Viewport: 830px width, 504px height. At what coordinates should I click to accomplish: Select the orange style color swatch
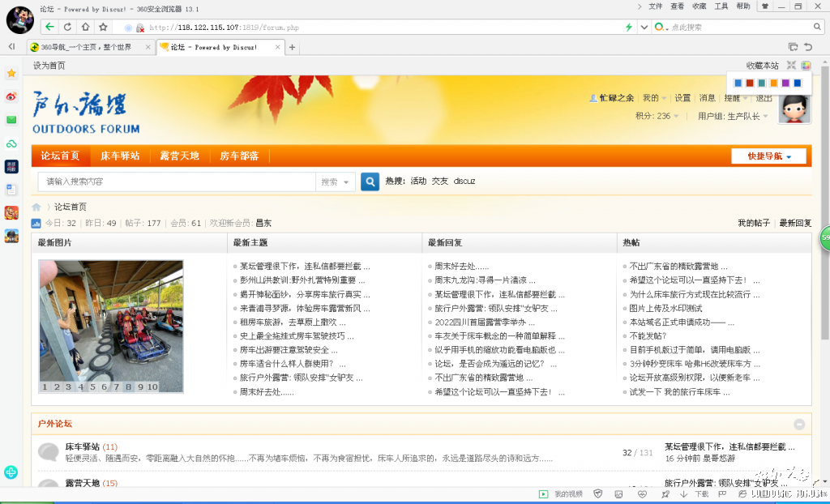pyautogui.click(x=773, y=83)
